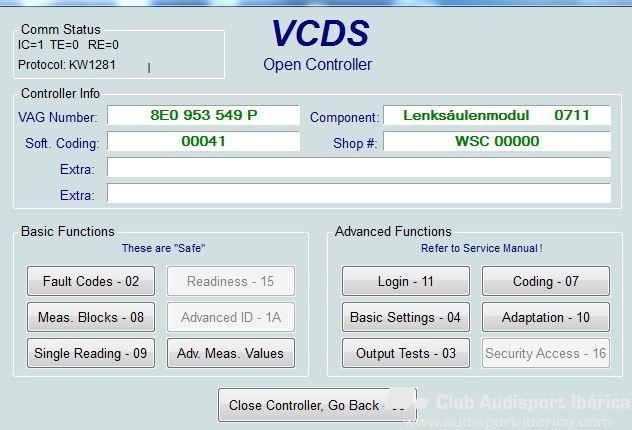The height and width of the screenshot is (430, 632).
Task: Click the Open Controller subtitle
Action: pos(317,64)
